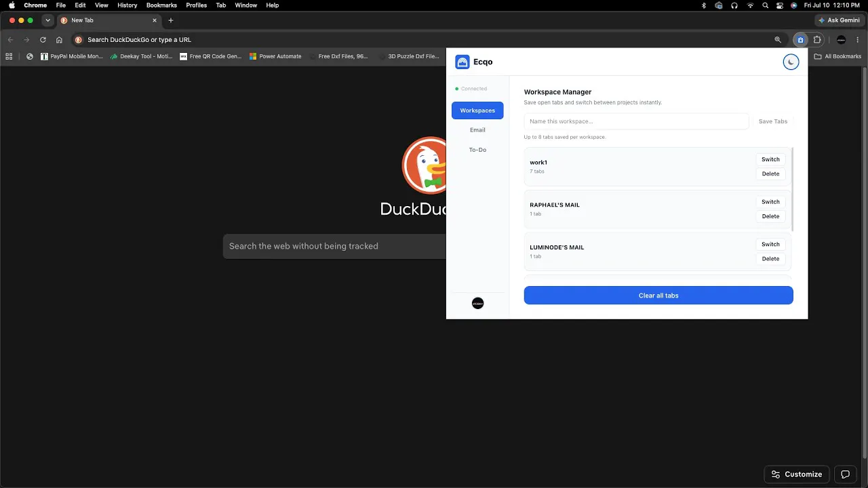
Task: Select Workspaces in Ecqo sidebar
Action: [x=477, y=110]
